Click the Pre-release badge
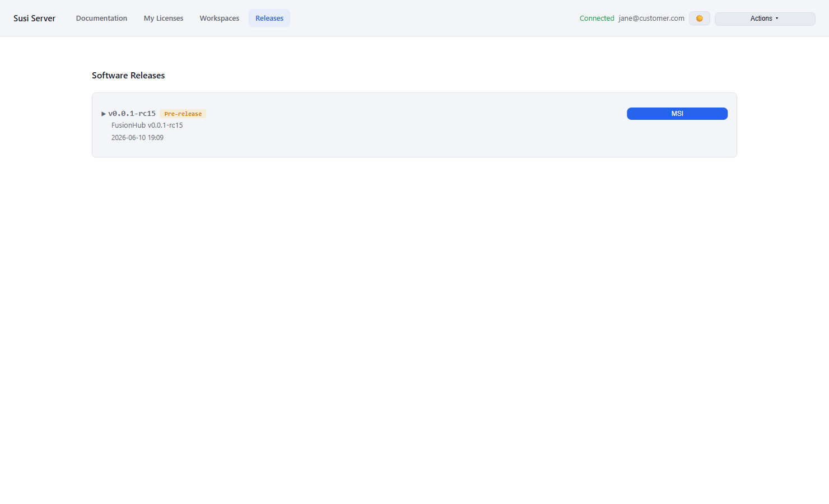Image resolution: width=829 pixels, height=504 pixels. [183, 114]
